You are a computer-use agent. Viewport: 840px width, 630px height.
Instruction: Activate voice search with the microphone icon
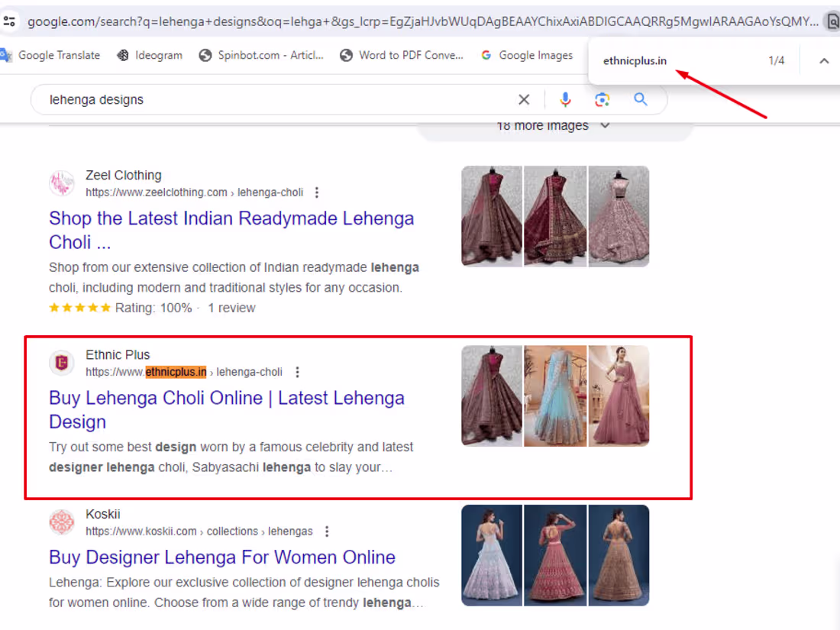(565, 99)
